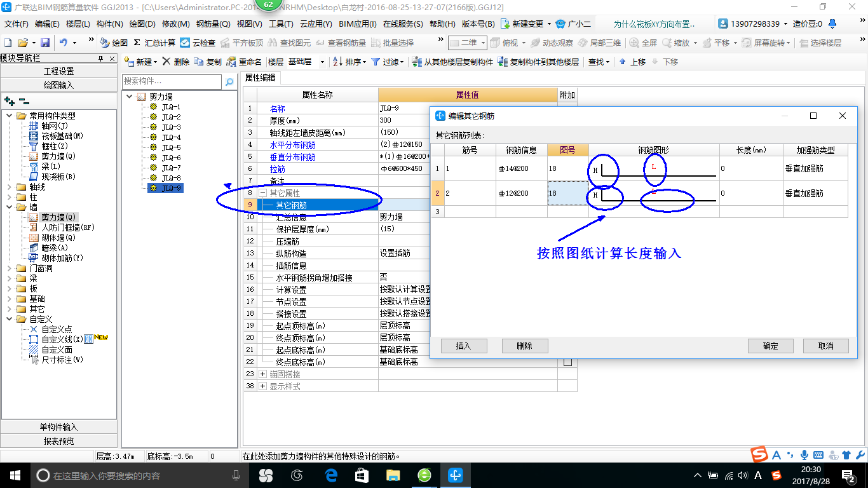Expand the 显示样式 property group
This screenshot has height=488, width=868.
click(x=263, y=386)
